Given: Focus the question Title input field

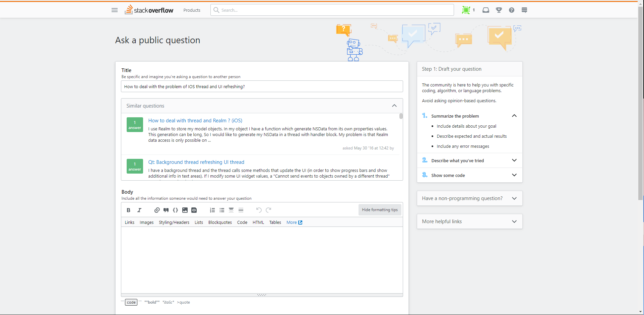Looking at the screenshot, I should pyautogui.click(x=262, y=86).
